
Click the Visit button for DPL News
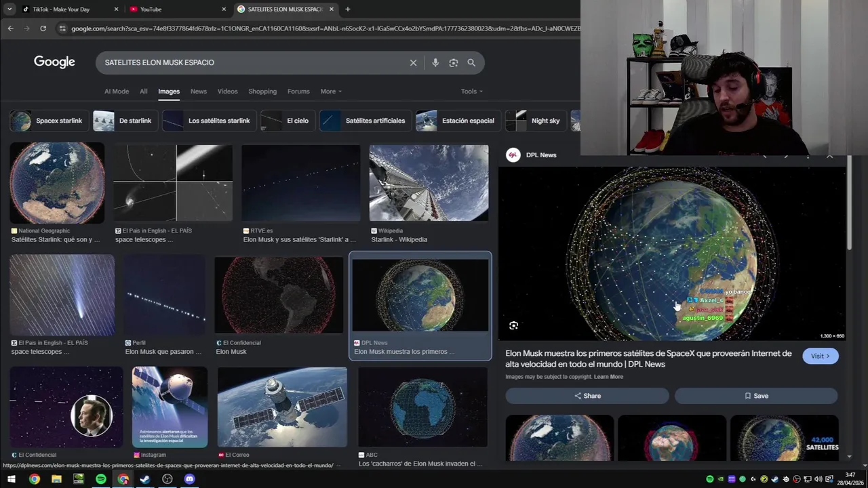pos(821,356)
